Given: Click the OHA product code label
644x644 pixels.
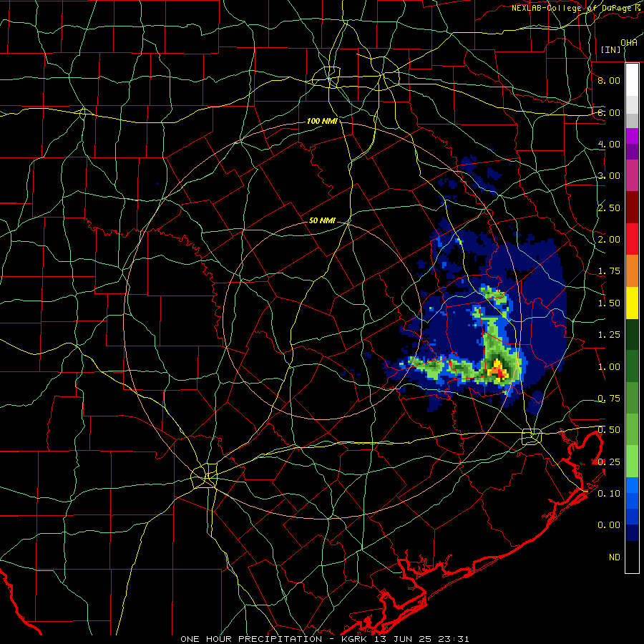Looking at the screenshot, I should click(x=629, y=42).
